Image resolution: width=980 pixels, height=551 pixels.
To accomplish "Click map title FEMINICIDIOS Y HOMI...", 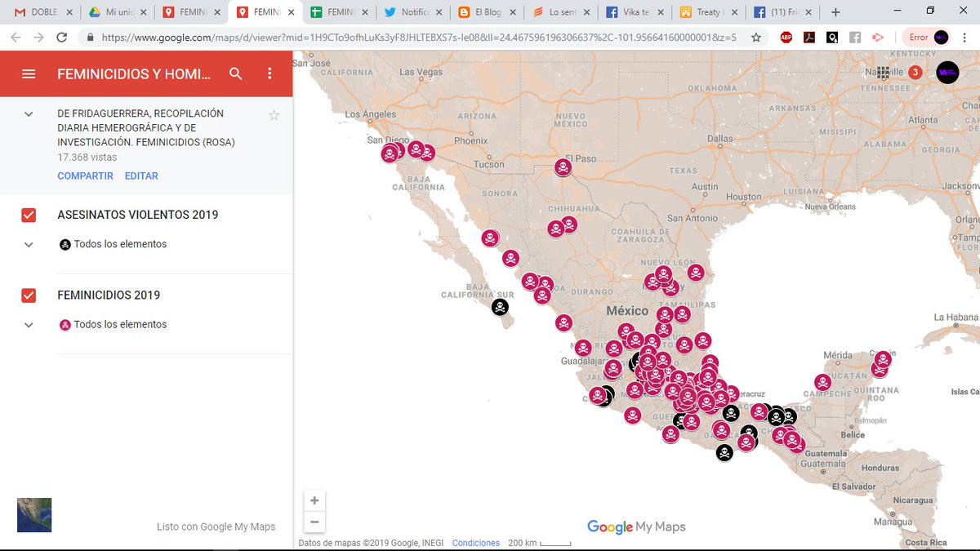I will click(x=134, y=73).
